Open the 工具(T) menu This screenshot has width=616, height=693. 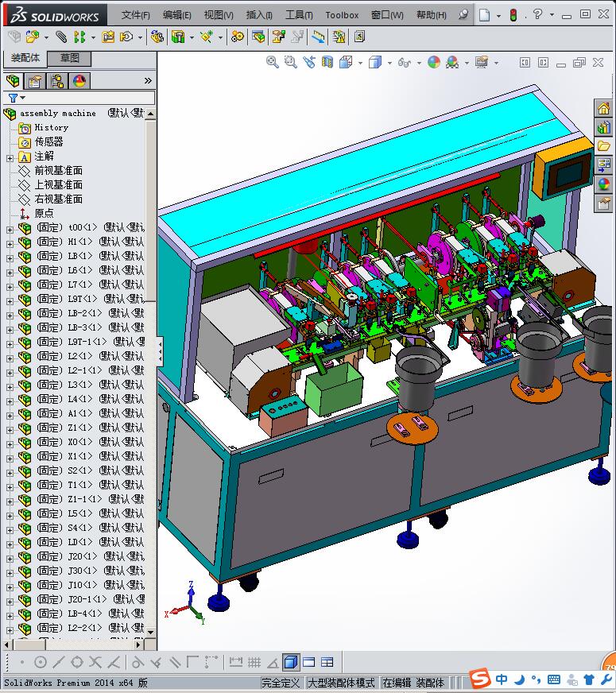299,15
